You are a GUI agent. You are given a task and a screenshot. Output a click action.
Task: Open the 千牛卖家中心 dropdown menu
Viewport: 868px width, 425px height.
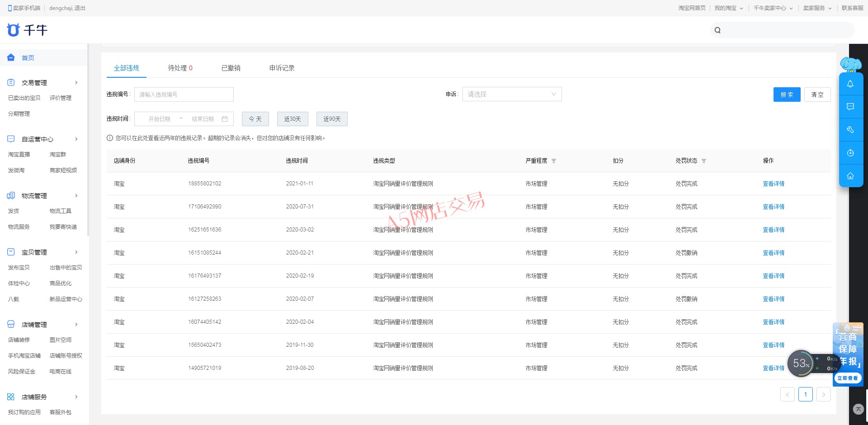773,8
